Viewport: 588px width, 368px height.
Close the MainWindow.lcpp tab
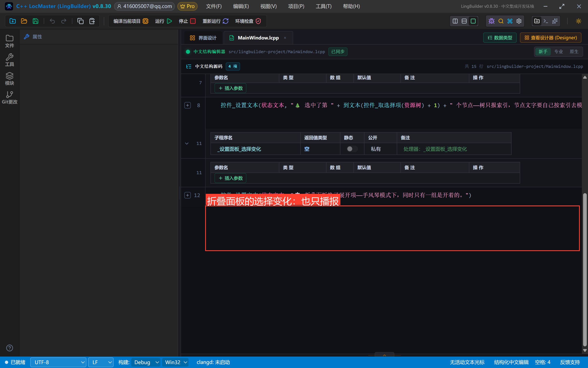coord(285,38)
